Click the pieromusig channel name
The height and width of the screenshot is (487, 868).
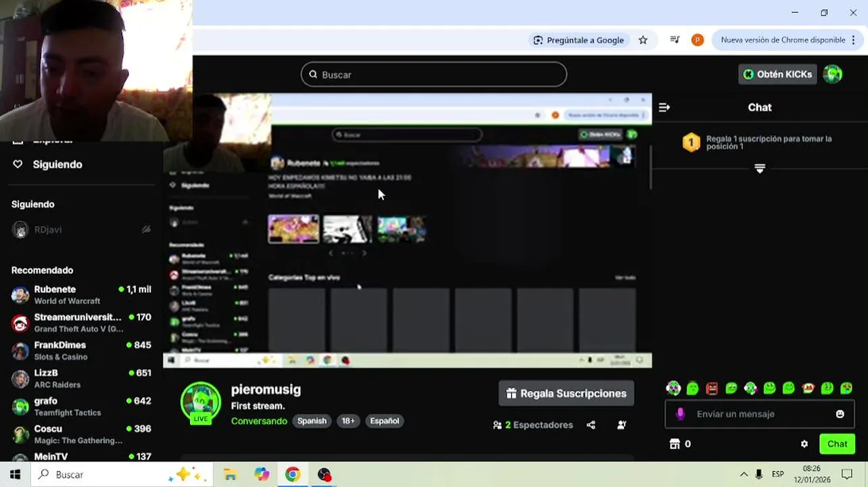[x=266, y=390]
